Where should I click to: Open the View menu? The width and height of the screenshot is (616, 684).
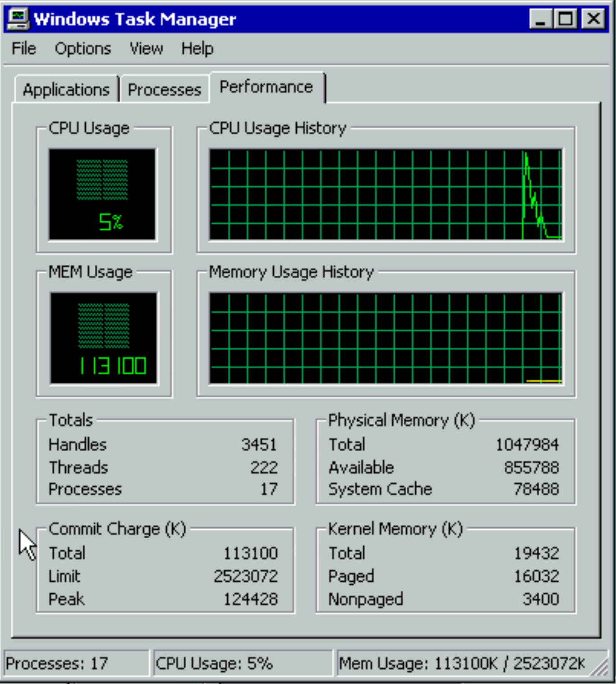pyautogui.click(x=146, y=48)
